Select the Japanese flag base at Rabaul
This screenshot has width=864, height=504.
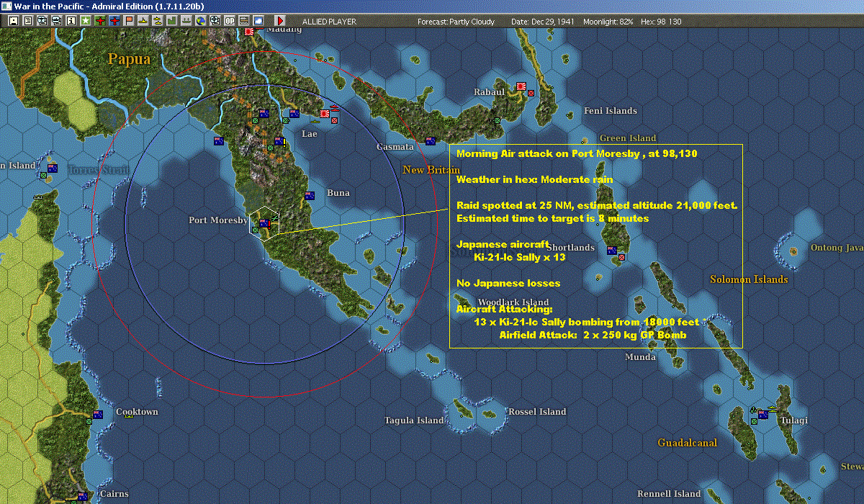tap(521, 86)
